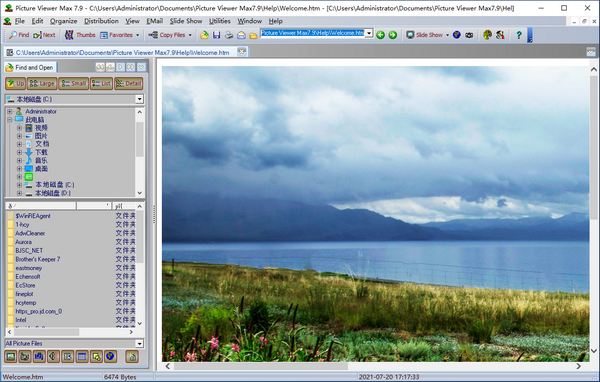
Task: Switch to Detail view
Action: pos(129,83)
